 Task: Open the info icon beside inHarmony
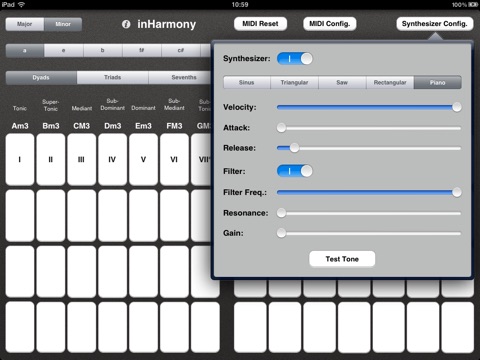[x=126, y=24]
